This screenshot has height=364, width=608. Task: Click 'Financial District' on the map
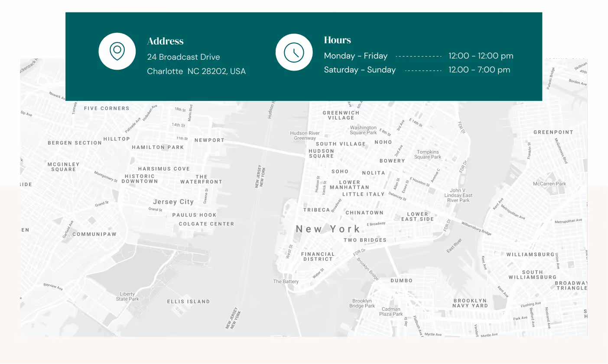point(318,257)
